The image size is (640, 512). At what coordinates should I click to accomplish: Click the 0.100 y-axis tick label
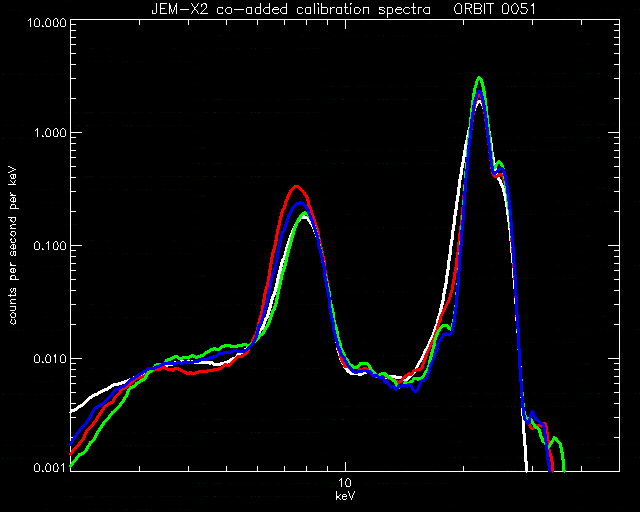point(50,246)
